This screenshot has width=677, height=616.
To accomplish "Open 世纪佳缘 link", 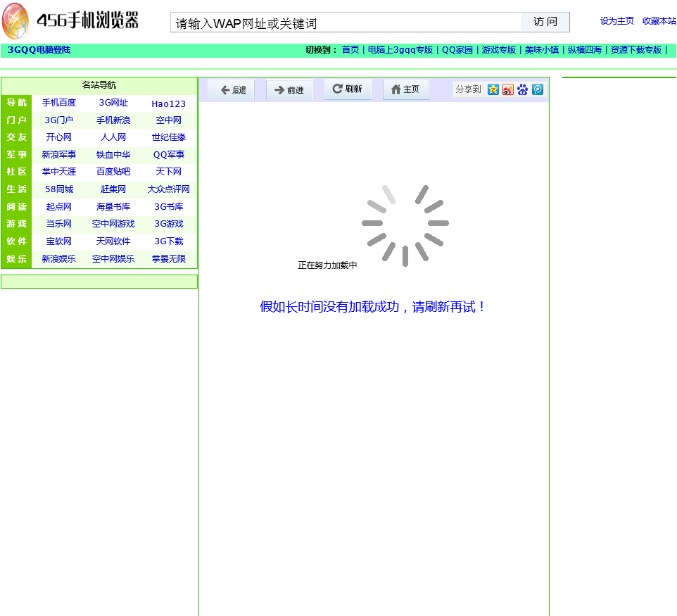I will pyautogui.click(x=168, y=137).
